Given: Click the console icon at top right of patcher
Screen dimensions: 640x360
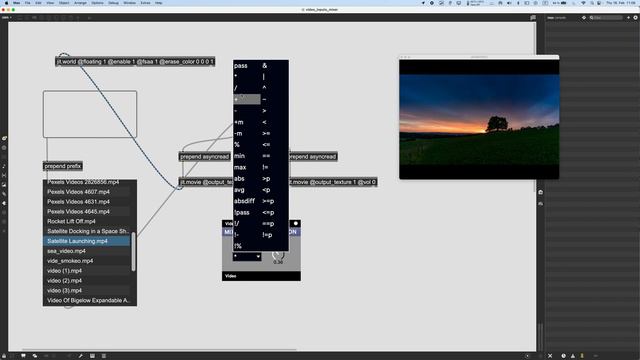Looking at the screenshot, I should pyautogui.click(x=533, y=18).
